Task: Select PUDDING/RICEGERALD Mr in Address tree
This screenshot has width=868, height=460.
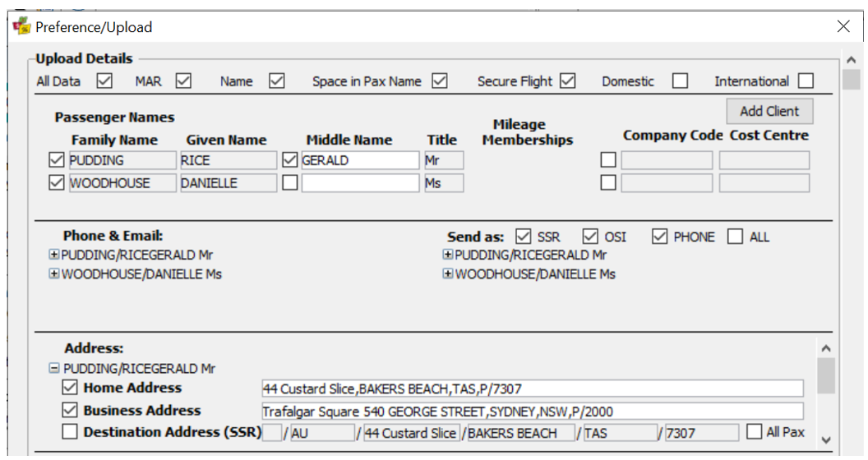Action: click(139, 368)
